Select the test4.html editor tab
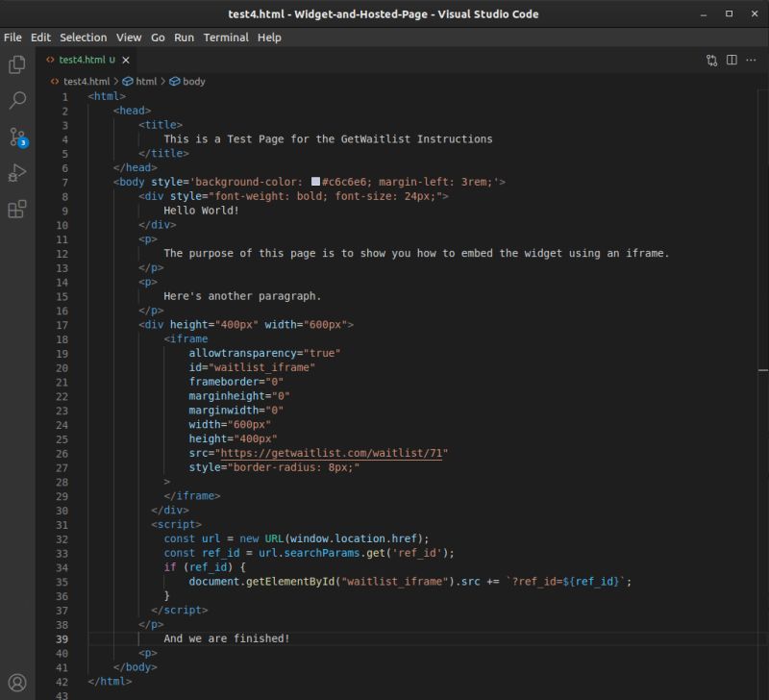The width and height of the screenshot is (769, 700). pos(87,60)
